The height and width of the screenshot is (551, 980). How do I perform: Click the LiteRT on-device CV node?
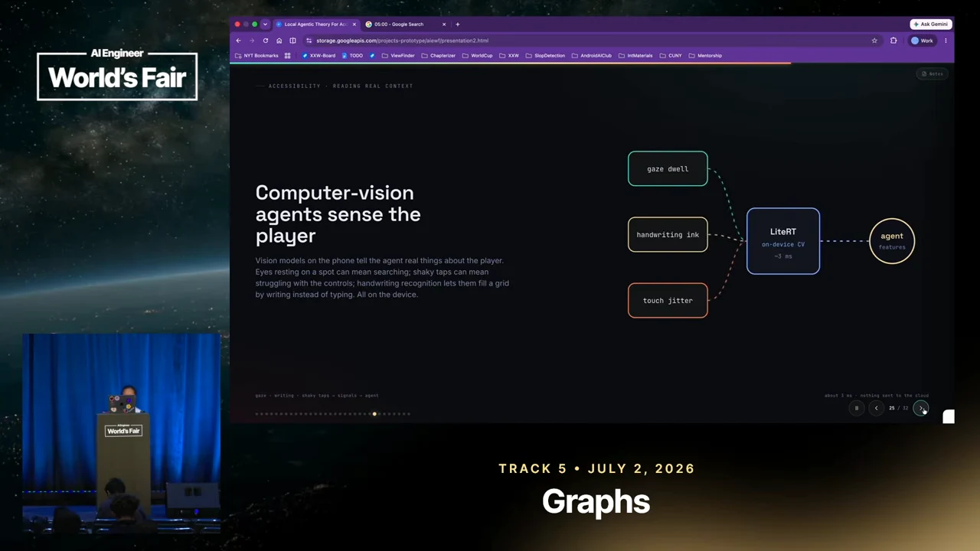[x=783, y=241]
